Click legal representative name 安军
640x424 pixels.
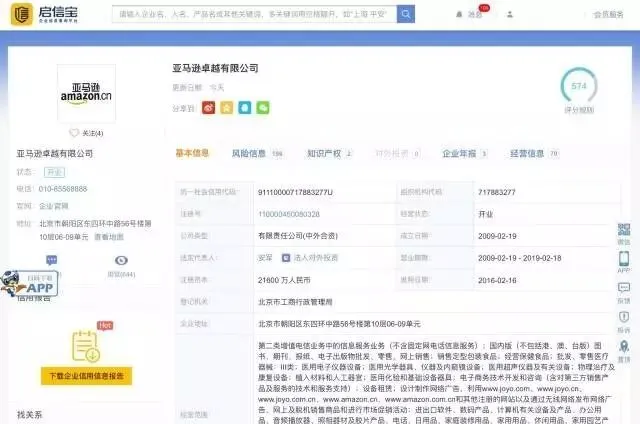click(265, 258)
